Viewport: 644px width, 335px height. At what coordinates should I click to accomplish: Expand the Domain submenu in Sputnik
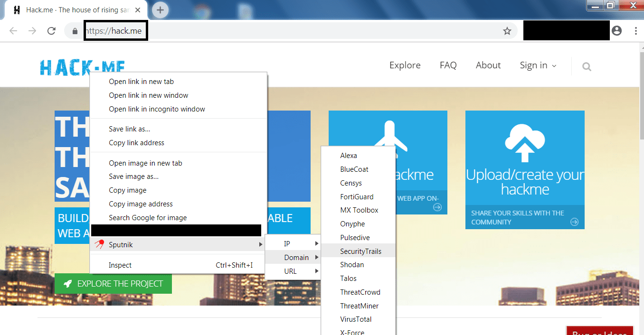tap(296, 257)
